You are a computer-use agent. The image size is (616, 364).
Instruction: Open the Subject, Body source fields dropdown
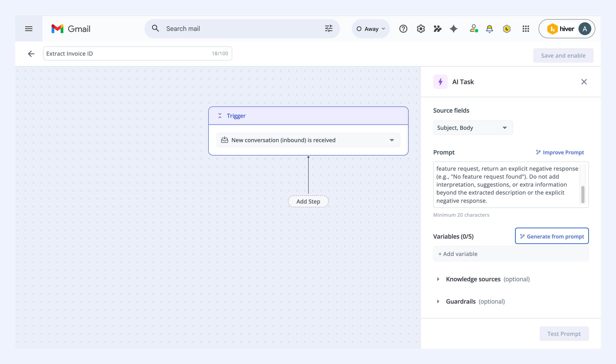473,128
